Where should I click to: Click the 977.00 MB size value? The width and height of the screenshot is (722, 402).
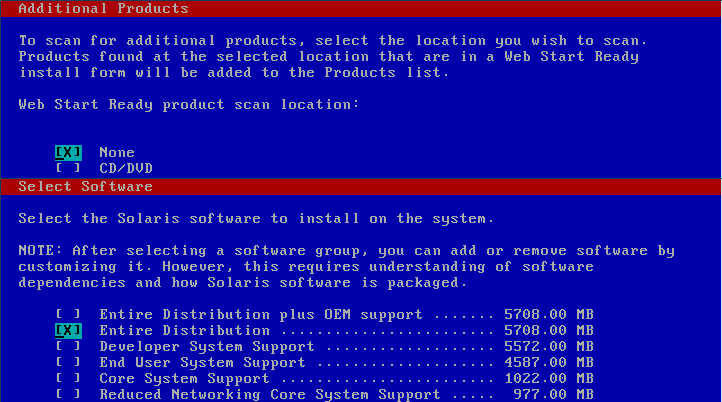[x=553, y=394]
